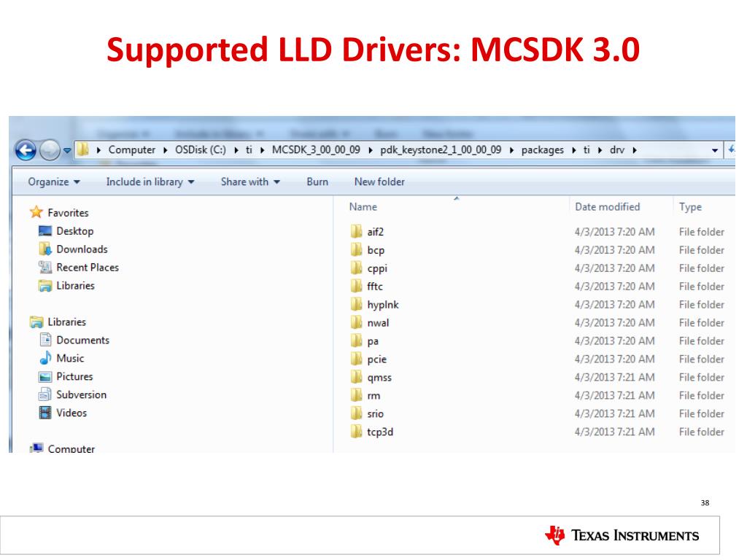Screen dimensions: 747x560
Task: Select the Libraries group header
Action: point(66,322)
